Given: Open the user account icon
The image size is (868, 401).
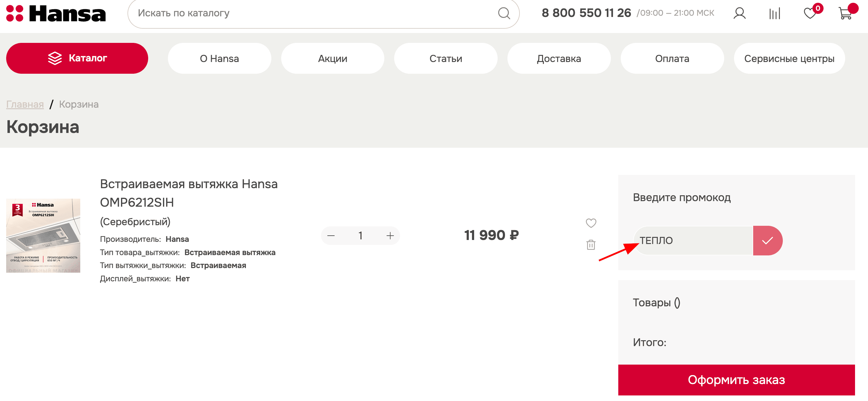Looking at the screenshot, I should pyautogui.click(x=739, y=14).
